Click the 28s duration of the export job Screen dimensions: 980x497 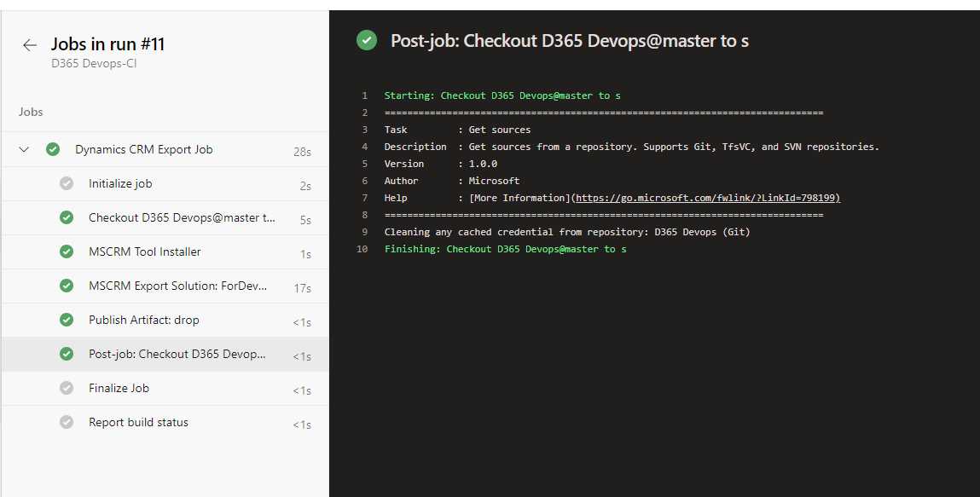(x=302, y=152)
